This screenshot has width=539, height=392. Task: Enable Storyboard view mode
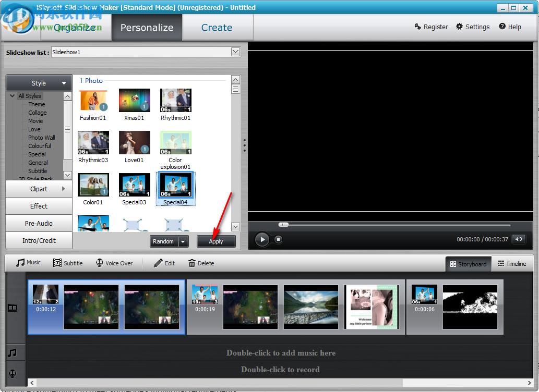click(468, 264)
